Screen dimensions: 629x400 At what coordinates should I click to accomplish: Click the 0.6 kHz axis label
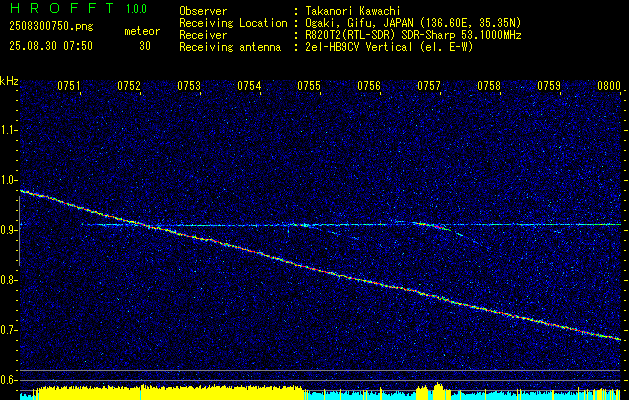coord(7,380)
